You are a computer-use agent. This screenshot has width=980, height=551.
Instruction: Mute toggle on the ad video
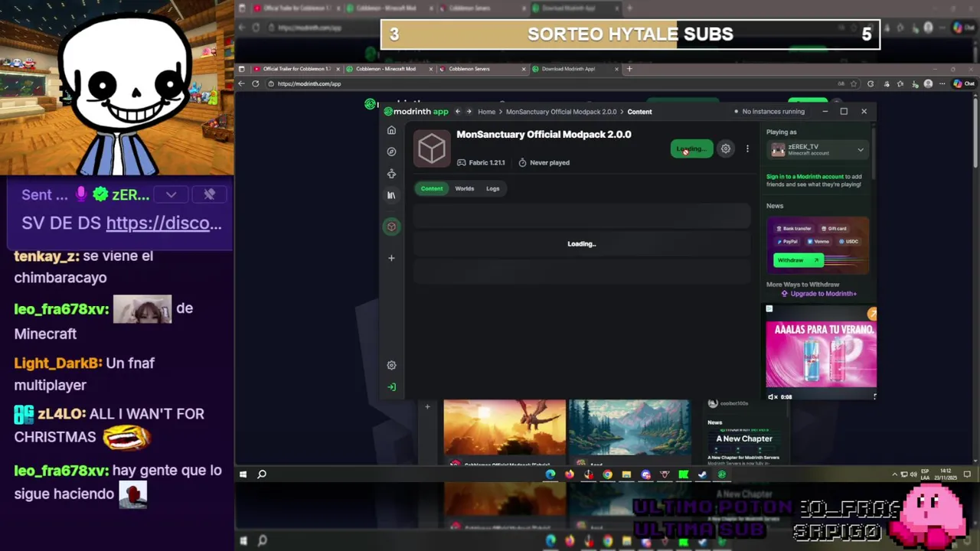[773, 397]
